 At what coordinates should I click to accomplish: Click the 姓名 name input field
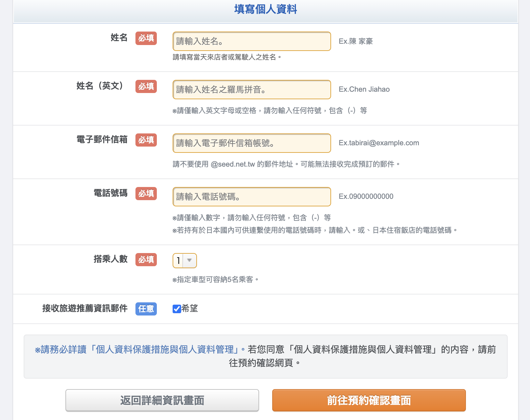[252, 41]
